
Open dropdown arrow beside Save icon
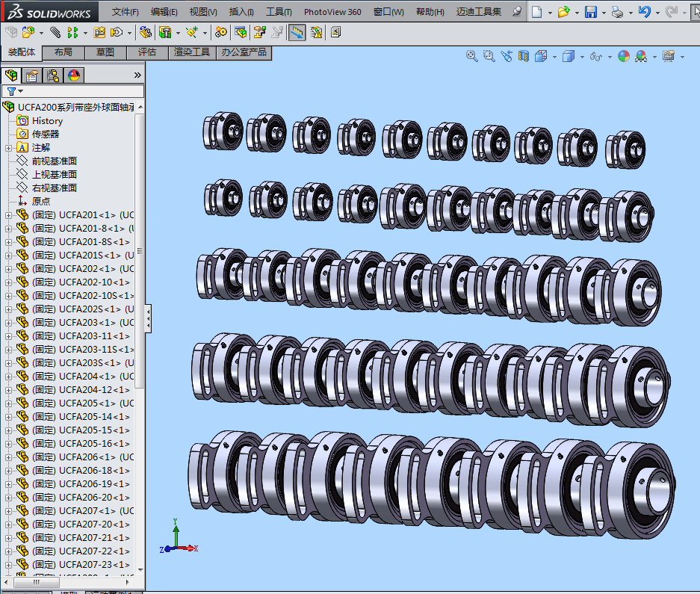(604, 13)
